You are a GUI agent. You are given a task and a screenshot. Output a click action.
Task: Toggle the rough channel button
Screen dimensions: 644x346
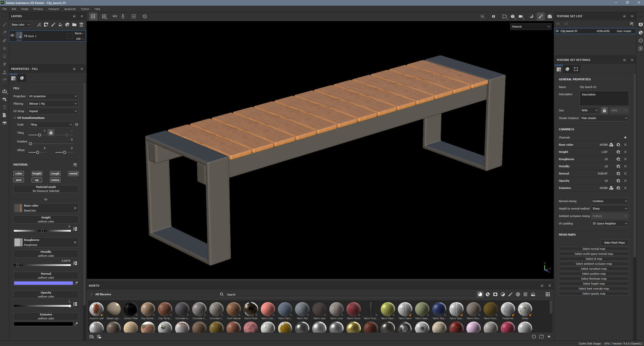point(55,174)
